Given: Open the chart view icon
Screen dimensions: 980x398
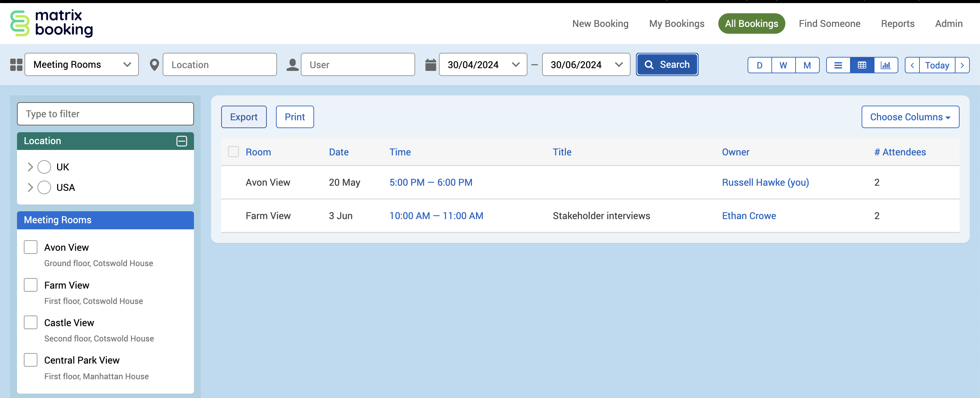Looking at the screenshot, I should pyautogui.click(x=885, y=65).
